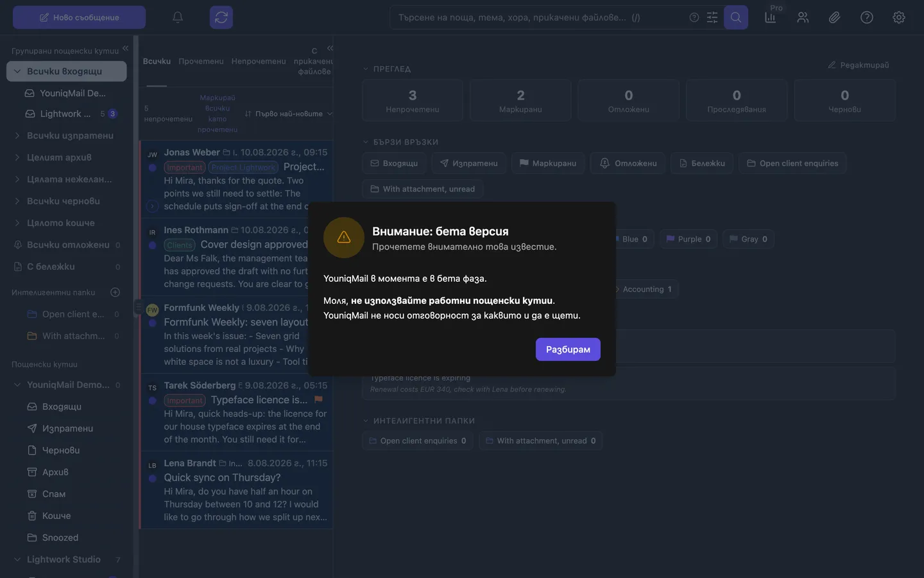Toggle unread dot on Tarek Söderberg email
The image size is (924, 578).
(152, 401)
